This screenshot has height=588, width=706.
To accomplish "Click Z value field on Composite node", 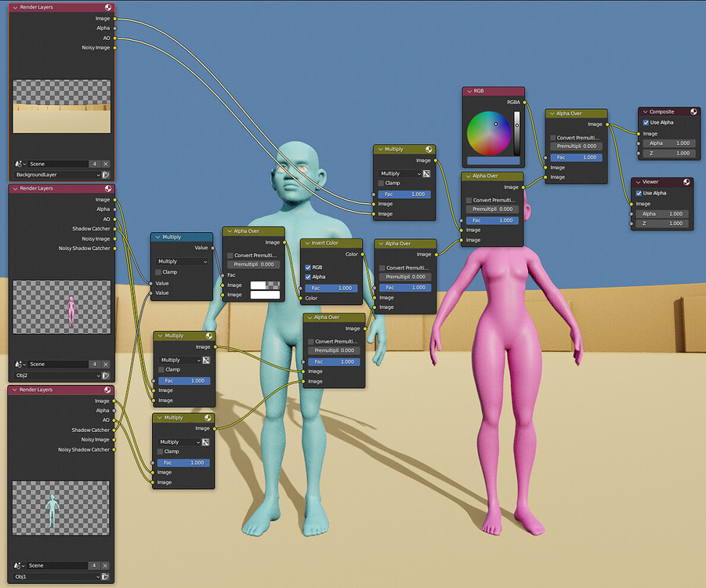I will point(669,154).
